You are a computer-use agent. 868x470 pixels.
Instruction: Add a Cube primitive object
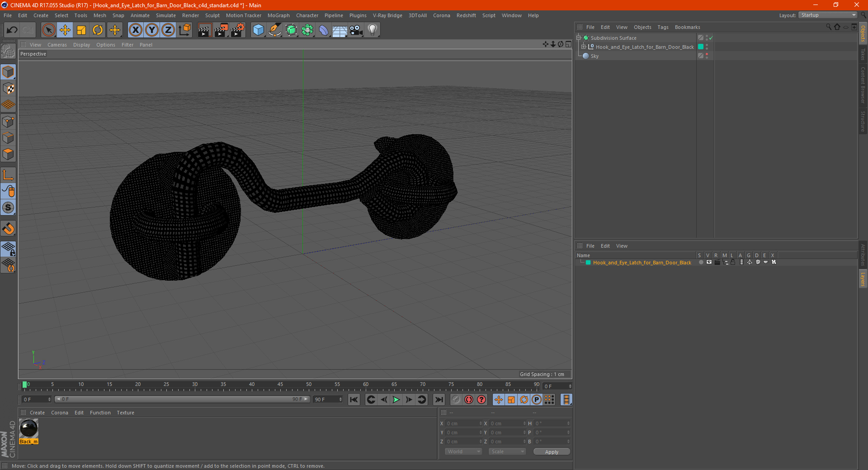(x=258, y=30)
